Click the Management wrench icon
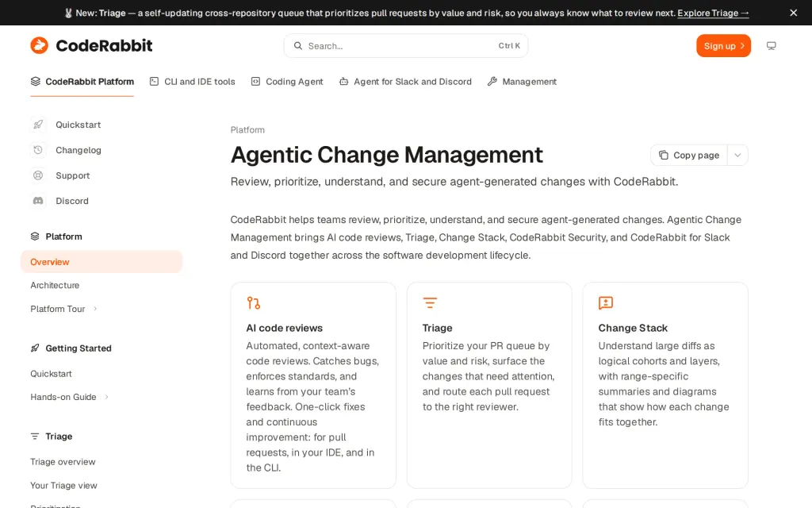The width and height of the screenshot is (812, 508). (492, 82)
